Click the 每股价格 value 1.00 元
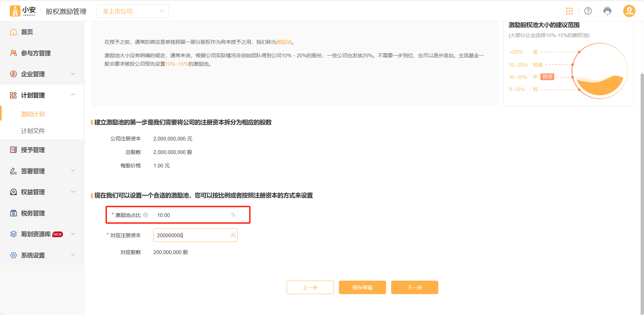 coord(162,166)
